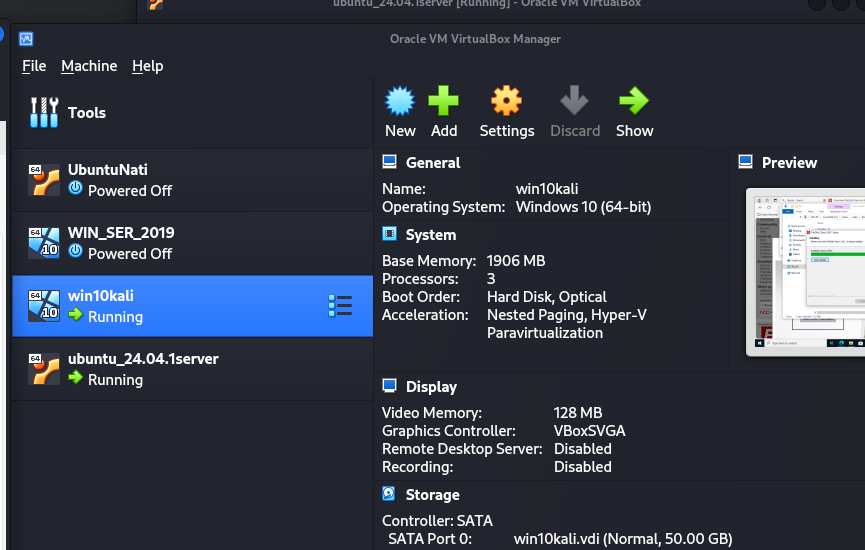Click the Storage section header
This screenshot has width=865, height=550.
tap(432, 495)
